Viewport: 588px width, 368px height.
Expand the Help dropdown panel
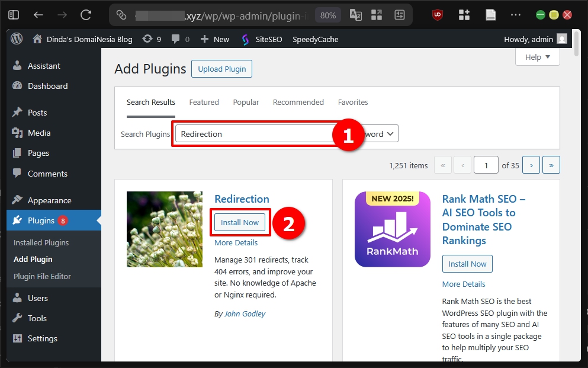coord(536,57)
